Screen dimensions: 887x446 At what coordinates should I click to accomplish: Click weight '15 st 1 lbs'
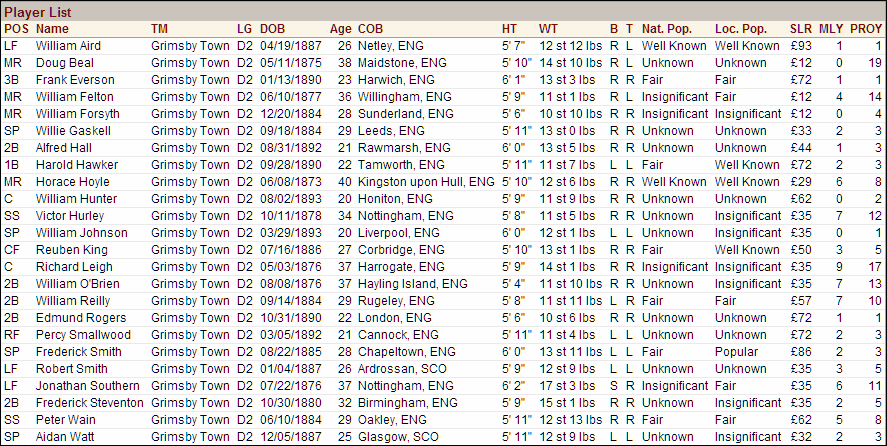[567, 402]
